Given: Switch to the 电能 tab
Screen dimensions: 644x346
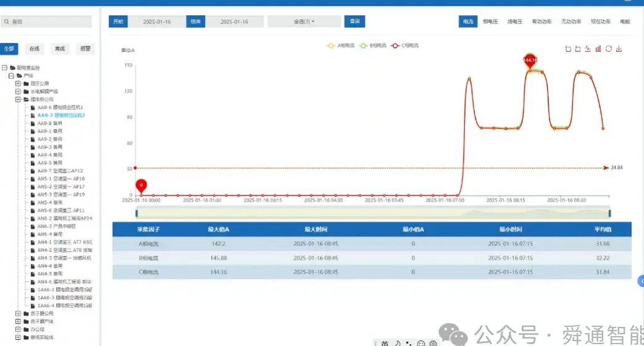Looking at the screenshot, I should point(625,22).
